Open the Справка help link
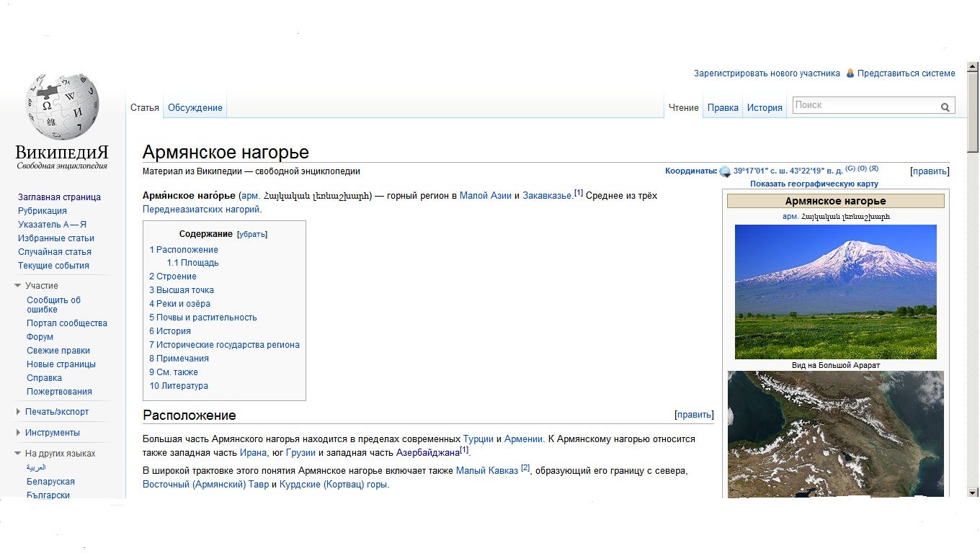Image resolution: width=980 pixels, height=553 pixels. 44,378
